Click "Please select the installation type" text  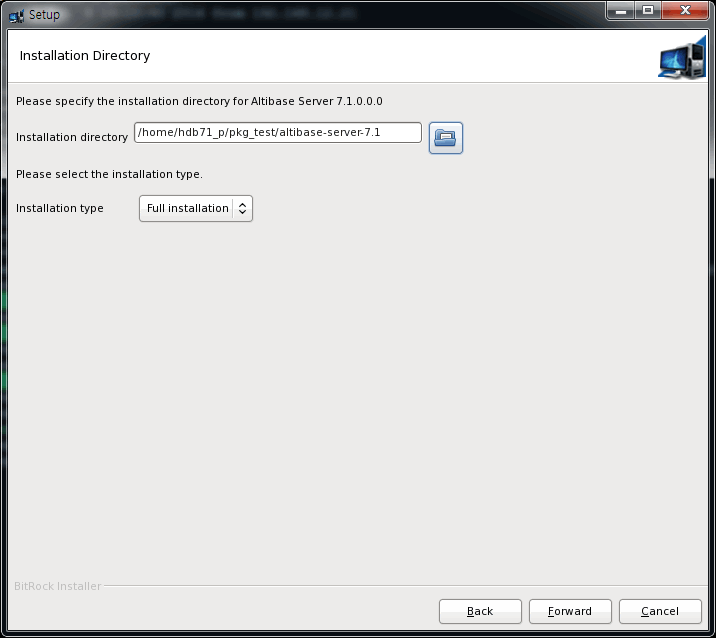[x=109, y=174]
